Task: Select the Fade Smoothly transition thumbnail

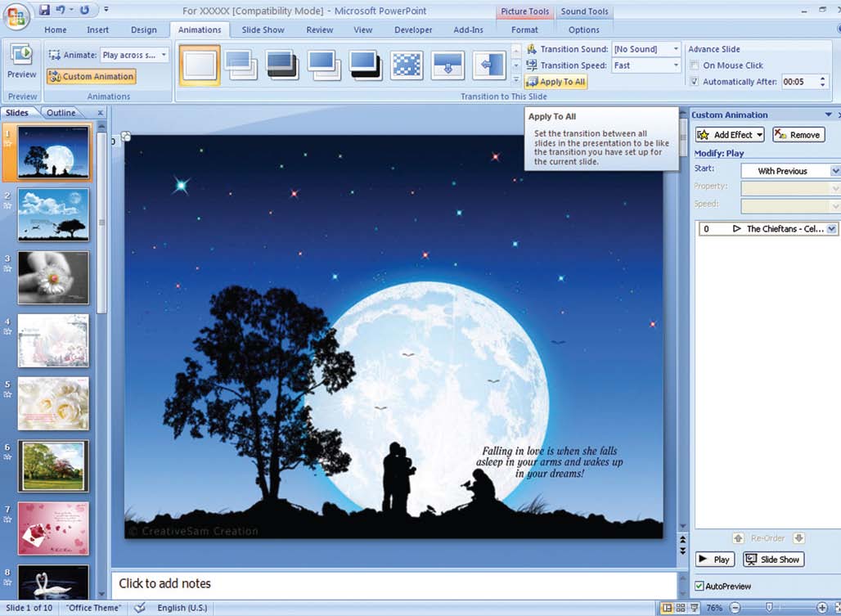Action: 241,65
